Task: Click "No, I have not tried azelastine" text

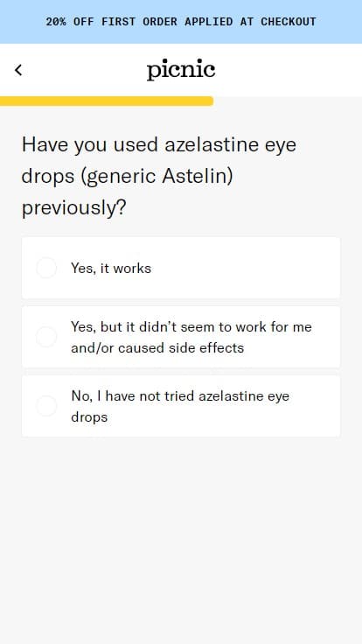Action: coord(180,395)
